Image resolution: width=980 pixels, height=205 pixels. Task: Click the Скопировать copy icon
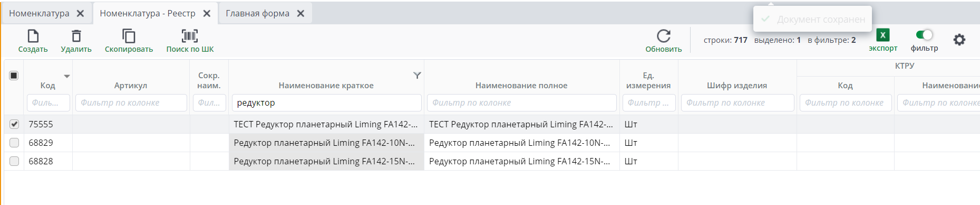[x=129, y=36]
